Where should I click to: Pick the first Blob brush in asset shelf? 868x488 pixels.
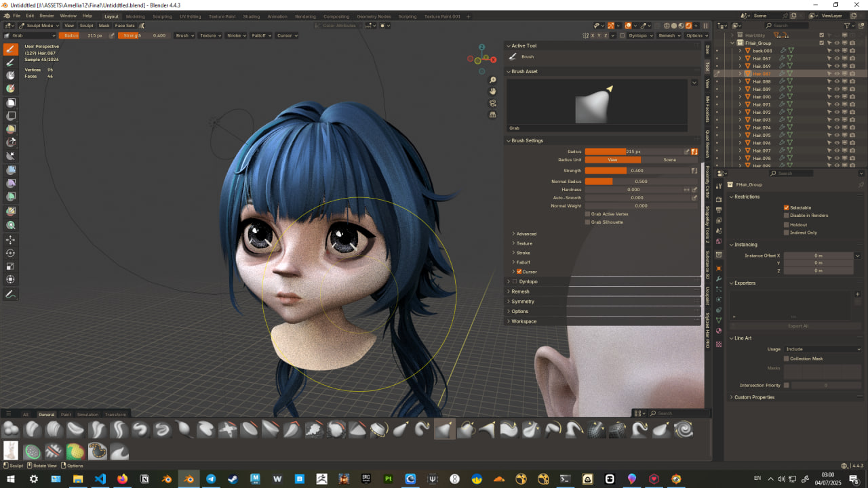click(11, 429)
